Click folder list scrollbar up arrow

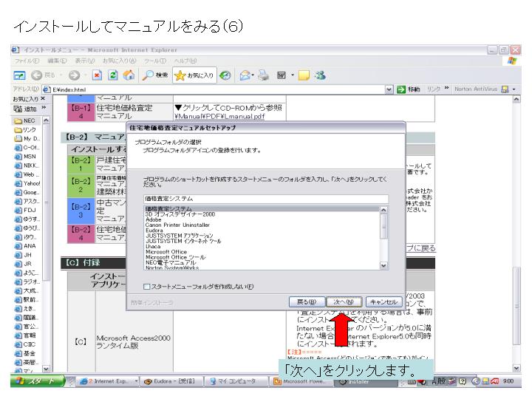(x=383, y=210)
